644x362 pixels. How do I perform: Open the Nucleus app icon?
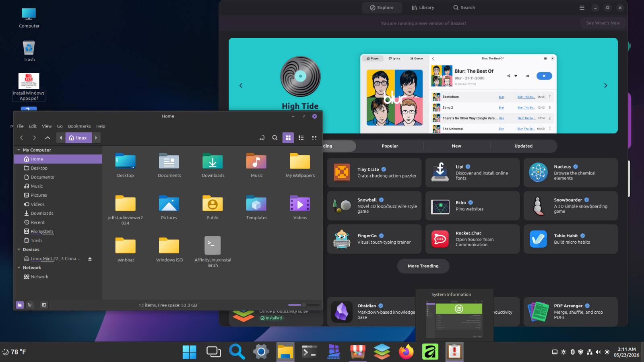tap(538, 173)
